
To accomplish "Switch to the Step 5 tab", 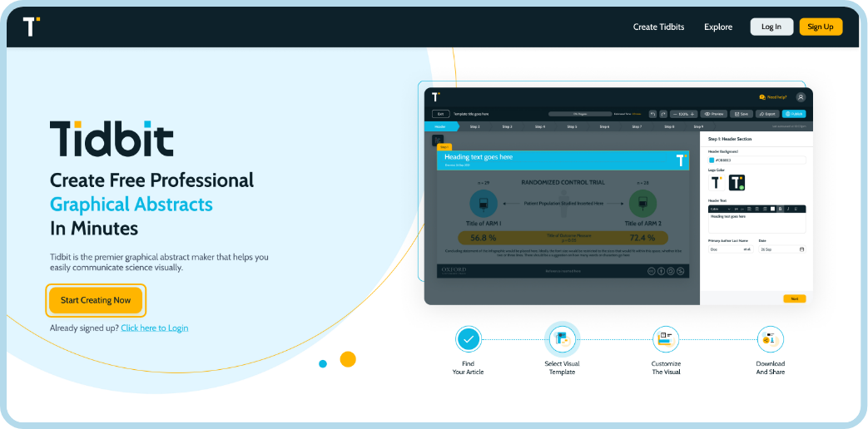I will (572, 126).
